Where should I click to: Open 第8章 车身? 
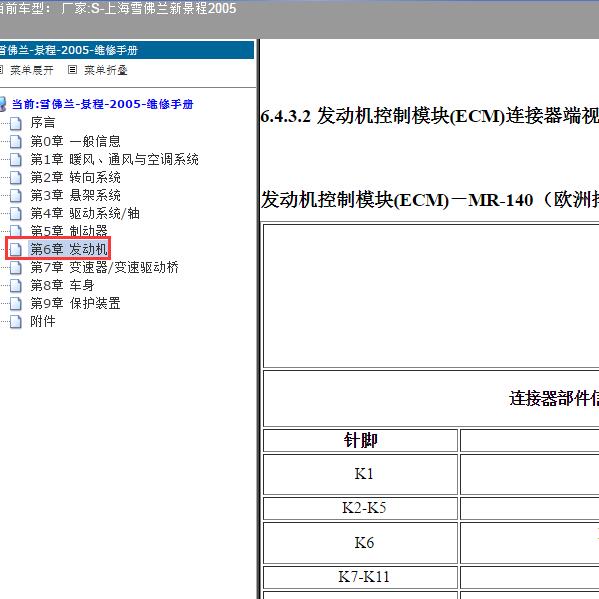click(62, 285)
